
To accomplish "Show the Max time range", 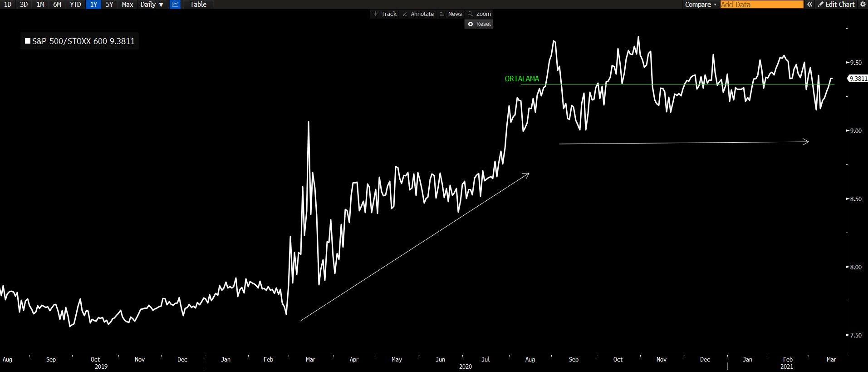I will pyautogui.click(x=128, y=5).
